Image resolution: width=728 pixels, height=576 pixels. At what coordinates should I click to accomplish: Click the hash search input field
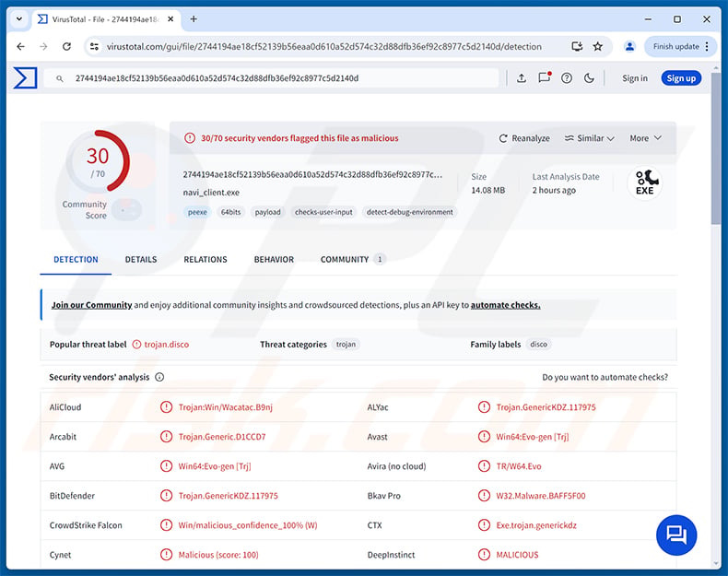point(272,78)
